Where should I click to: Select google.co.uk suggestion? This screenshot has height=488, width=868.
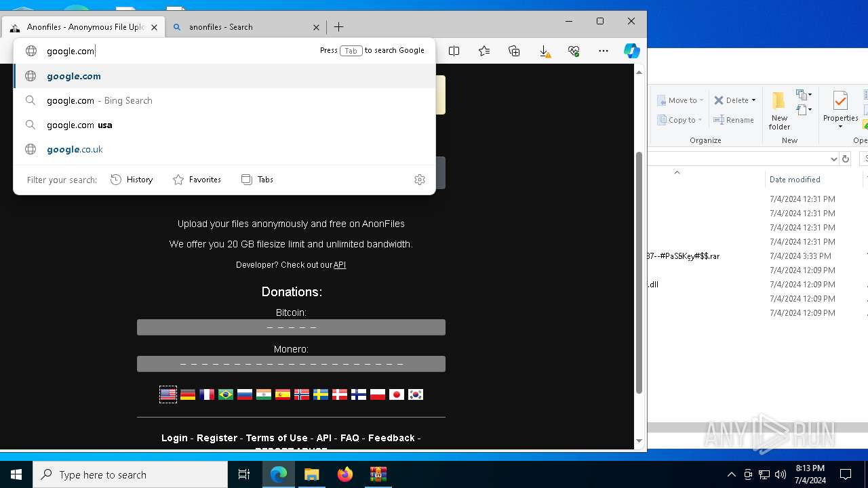coord(224,149)
